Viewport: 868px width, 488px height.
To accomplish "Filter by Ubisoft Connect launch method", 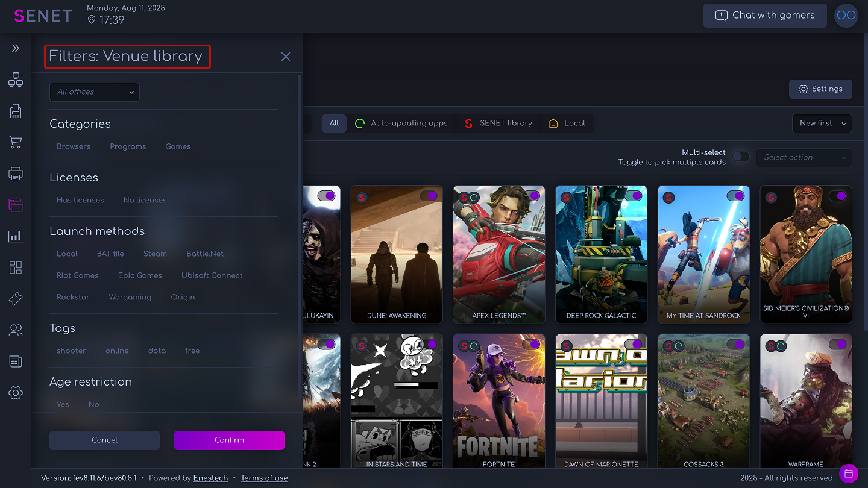I will coord(212,275).
